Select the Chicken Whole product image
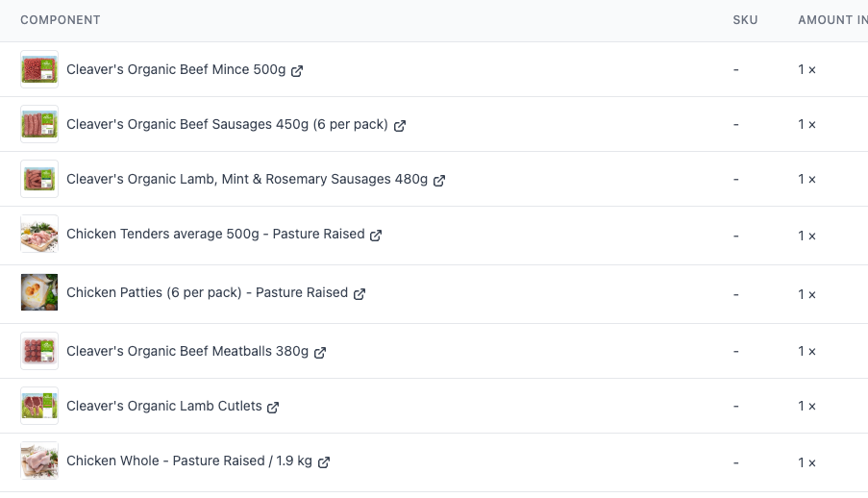 pos(39,461)
